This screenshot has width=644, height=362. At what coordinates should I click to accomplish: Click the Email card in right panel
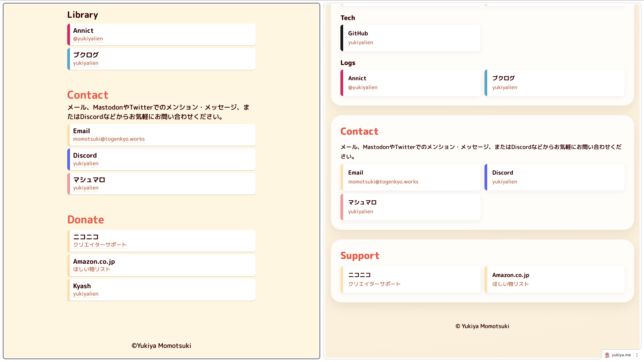(410, 177)
